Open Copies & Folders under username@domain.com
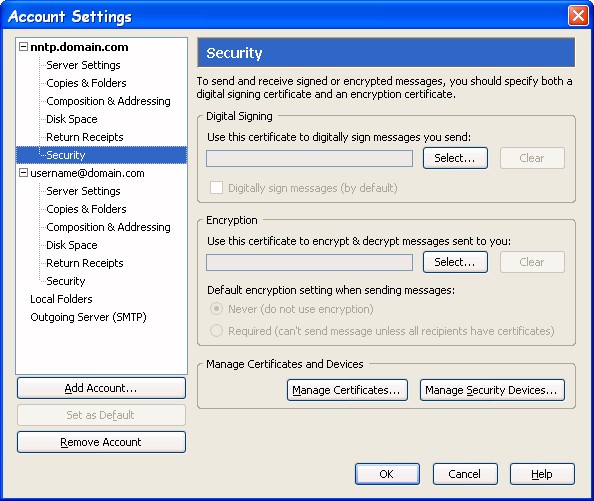 [86, 209]
